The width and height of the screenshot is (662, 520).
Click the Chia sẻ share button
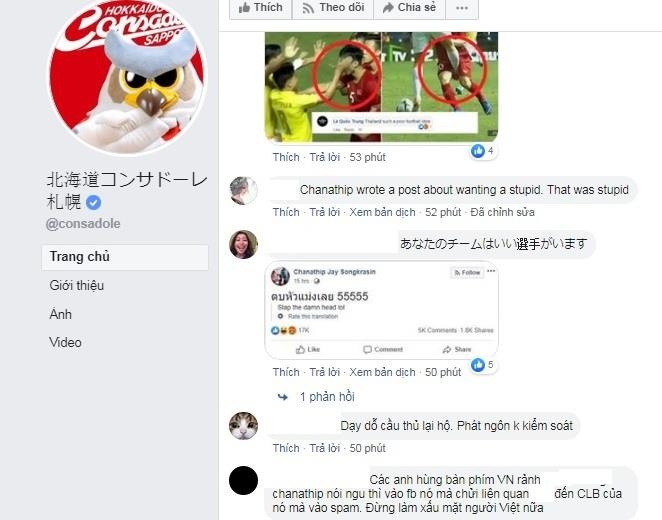click(x=409, y=8)
